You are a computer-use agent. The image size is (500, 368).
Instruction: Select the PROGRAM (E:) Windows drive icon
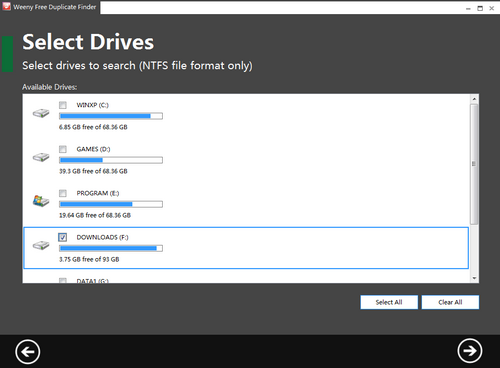[41, 201]
